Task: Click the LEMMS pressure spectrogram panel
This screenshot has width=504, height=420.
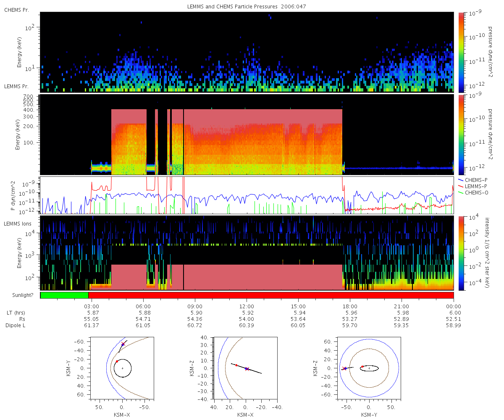Action: point(247,134)
